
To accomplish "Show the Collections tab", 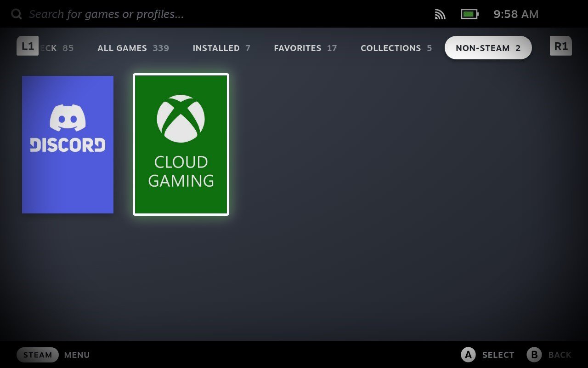I will (396, 48).
